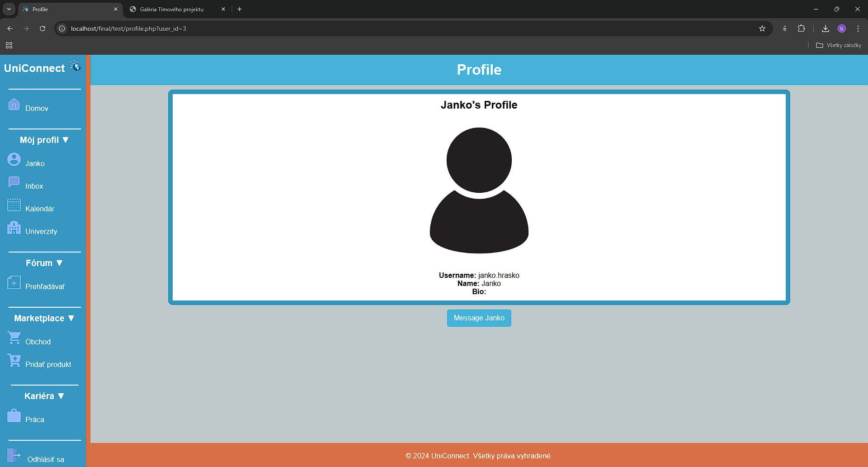Click the Kalendár calendar icon

(x=14, y=205)
